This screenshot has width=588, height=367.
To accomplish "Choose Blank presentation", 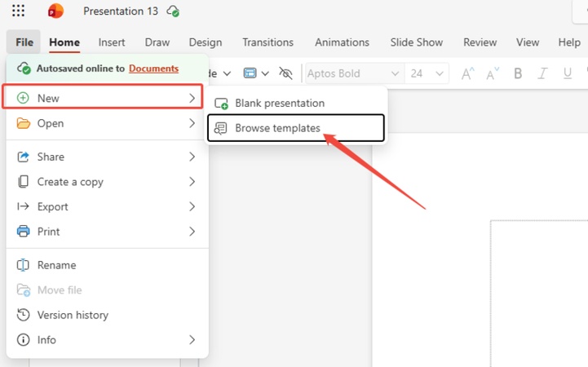I will [279, 104].
